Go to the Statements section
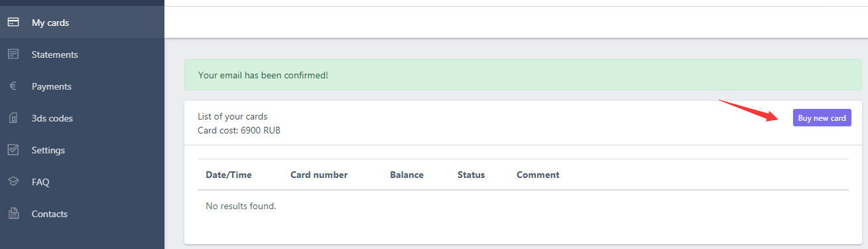The height and width of the screenshot is (249, 868). (55, 54)
